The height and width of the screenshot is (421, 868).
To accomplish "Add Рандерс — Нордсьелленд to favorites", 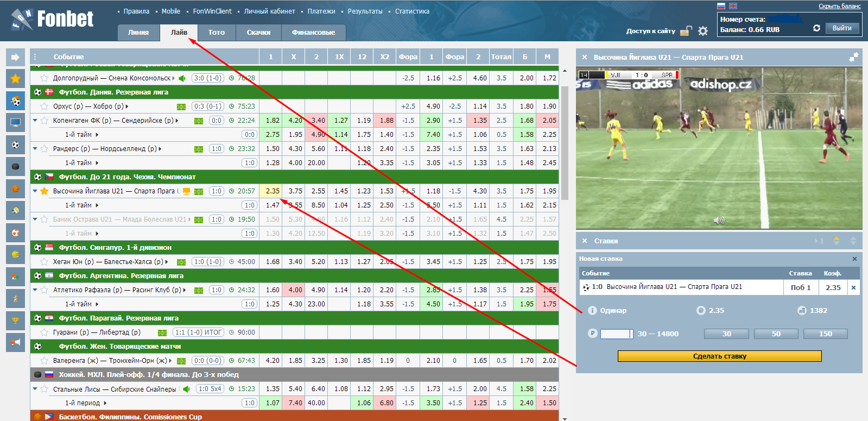I will click(45, 149).
